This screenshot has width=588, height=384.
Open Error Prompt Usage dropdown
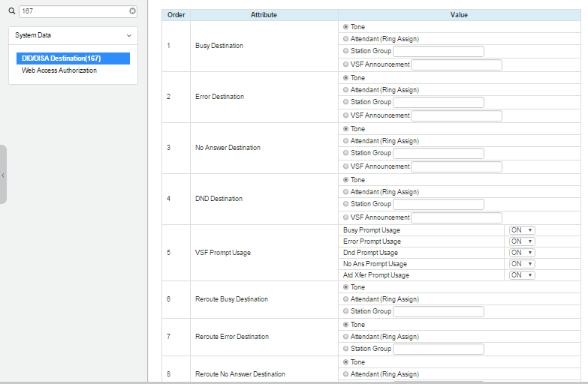point(522,241)
